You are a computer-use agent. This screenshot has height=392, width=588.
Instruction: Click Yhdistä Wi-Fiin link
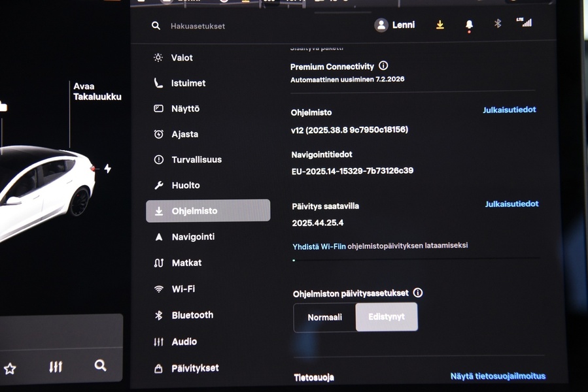coord(319,246)
